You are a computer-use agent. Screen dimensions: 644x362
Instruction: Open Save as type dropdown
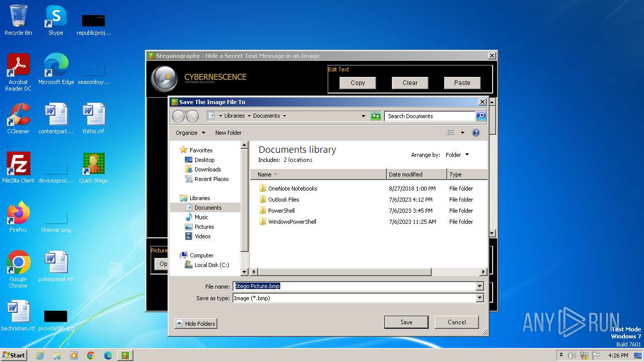(x=479, y=298)
